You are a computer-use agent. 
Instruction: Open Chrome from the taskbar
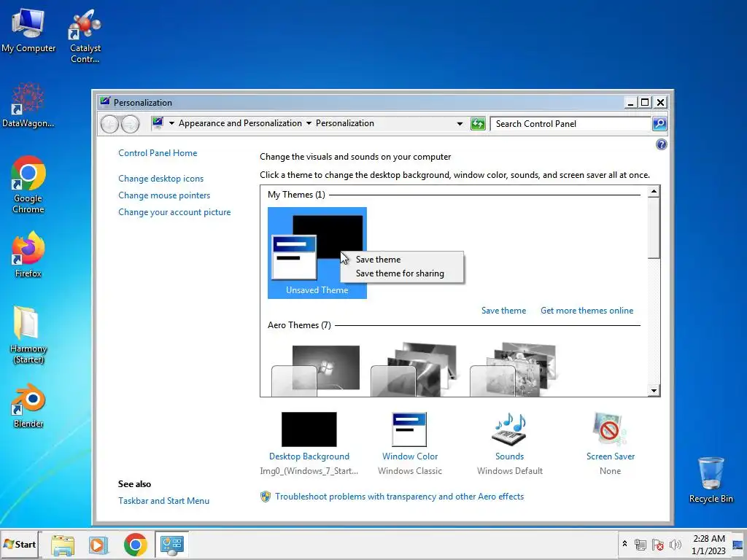point(135,545)
